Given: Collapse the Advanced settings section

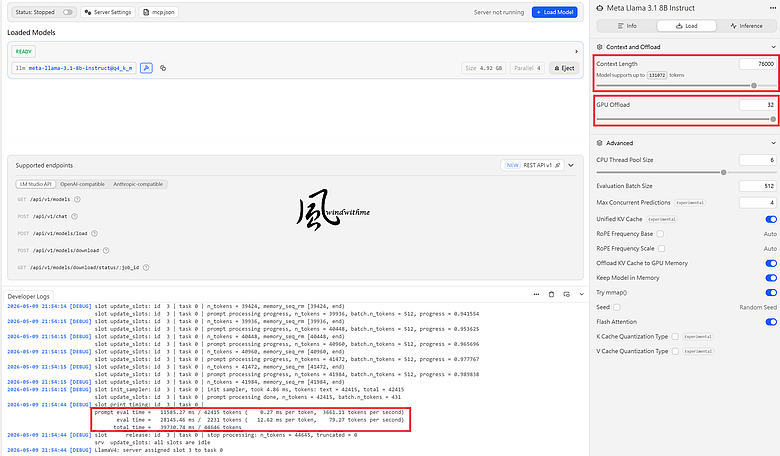Looking at the screenshot, I should coord(773,143).
